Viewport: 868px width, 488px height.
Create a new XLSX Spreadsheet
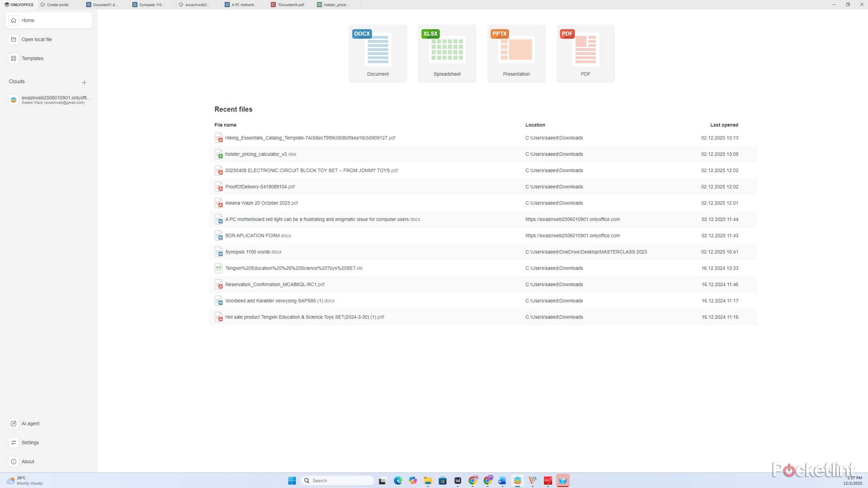pos(447,54)
